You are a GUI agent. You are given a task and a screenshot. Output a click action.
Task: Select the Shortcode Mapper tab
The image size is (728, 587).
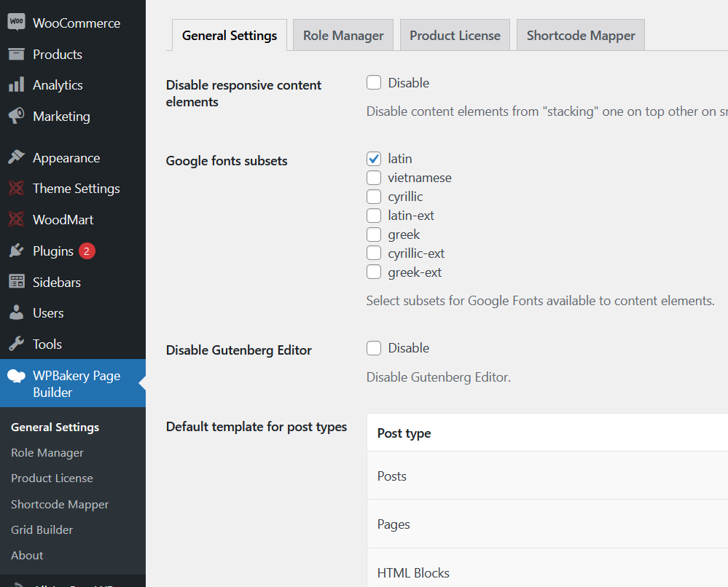point(581,36)
